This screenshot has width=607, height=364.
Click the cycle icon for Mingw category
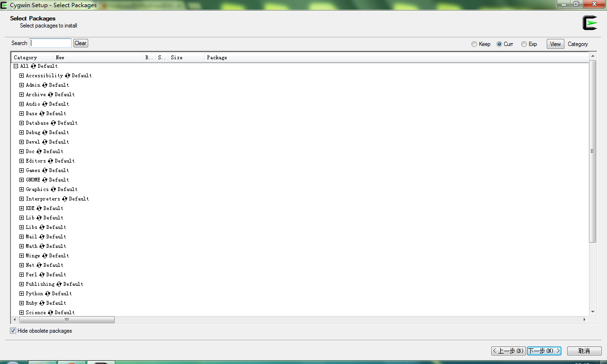click(x=45, y=255)
